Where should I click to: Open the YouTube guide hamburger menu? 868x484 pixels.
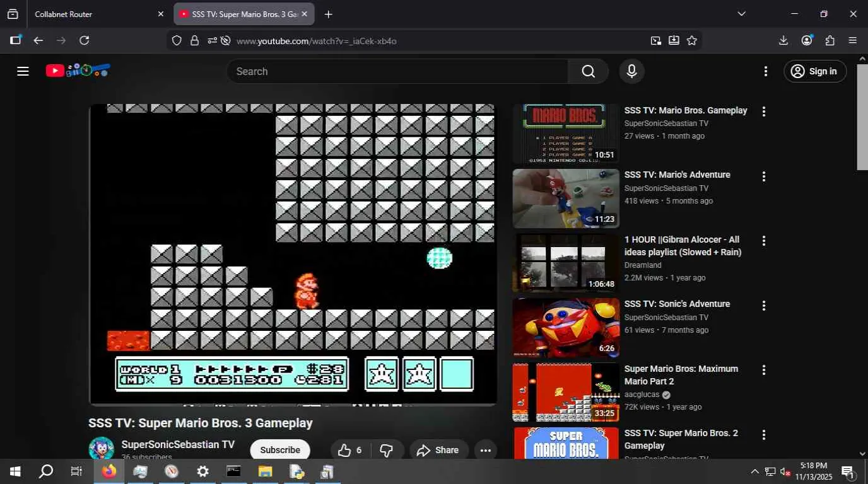(x=23, y=71)
